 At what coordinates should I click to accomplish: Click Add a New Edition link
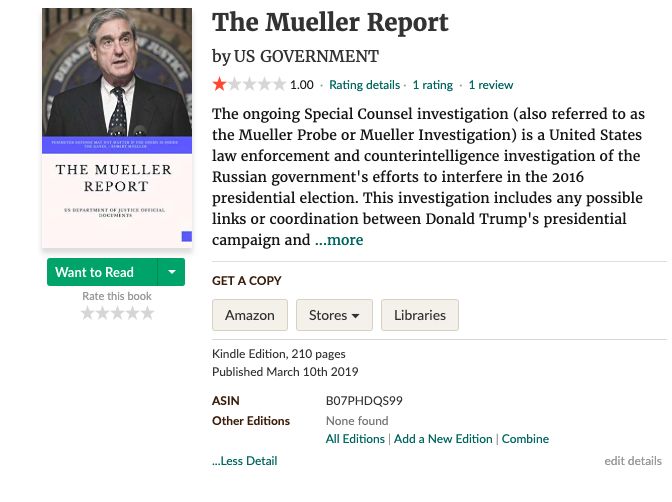(443, 439)
